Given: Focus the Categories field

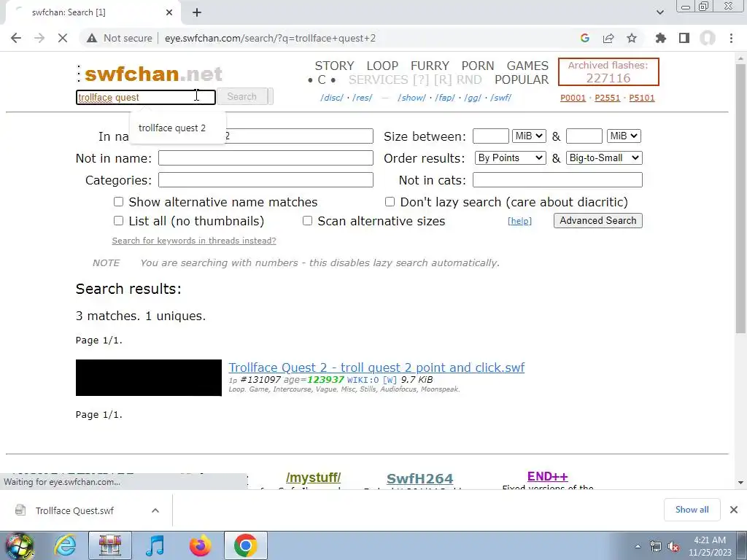Looking at the screenshot, I should 266,179.
